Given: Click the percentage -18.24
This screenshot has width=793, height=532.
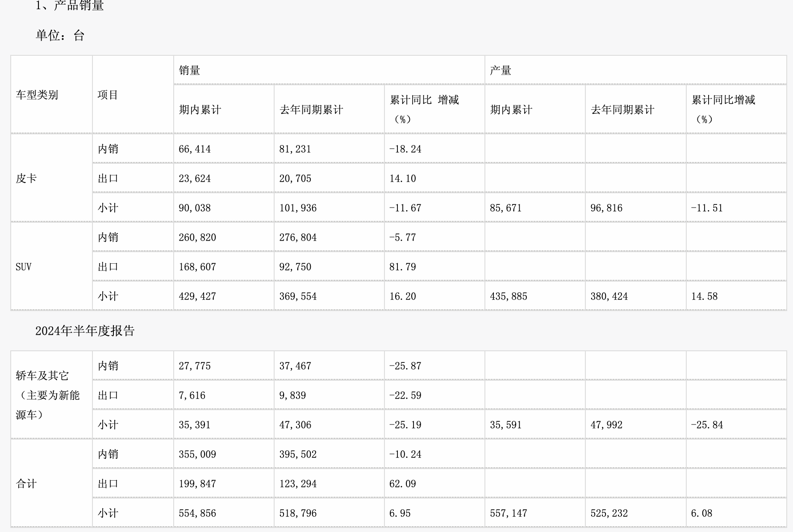Looking at the screenshot, I should pos(405,149).
